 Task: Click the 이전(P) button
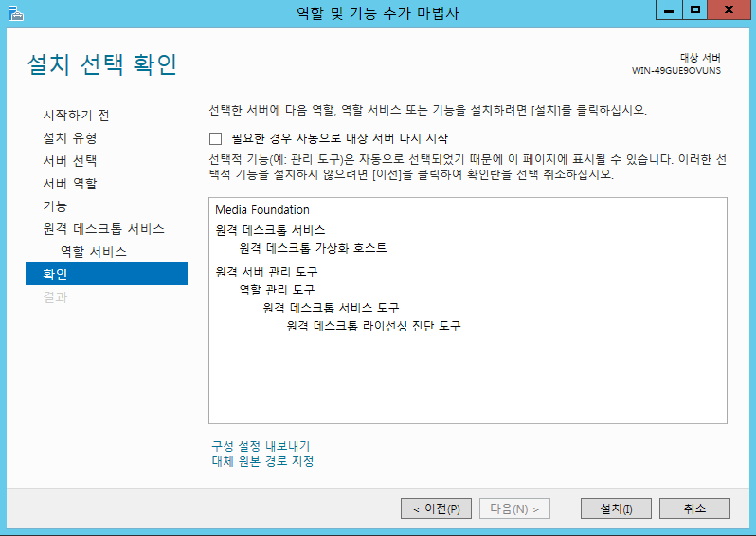tap(436, 509)
